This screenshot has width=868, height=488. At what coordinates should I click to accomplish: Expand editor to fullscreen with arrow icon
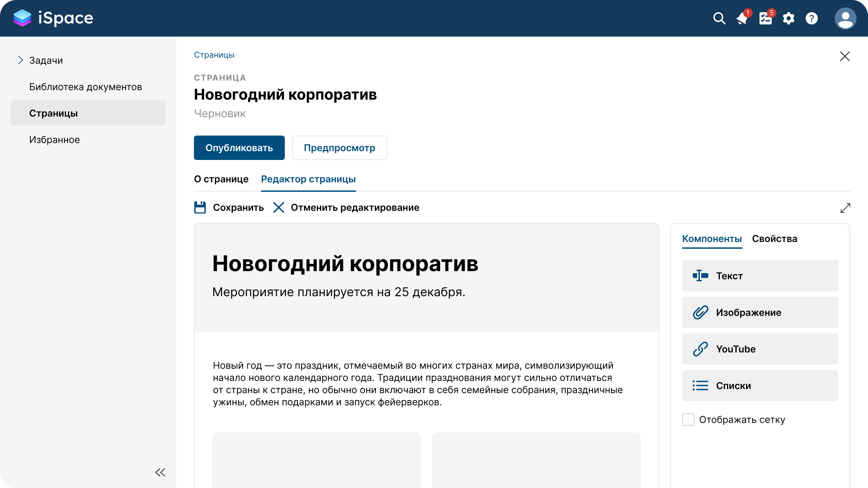click(845, 208)
